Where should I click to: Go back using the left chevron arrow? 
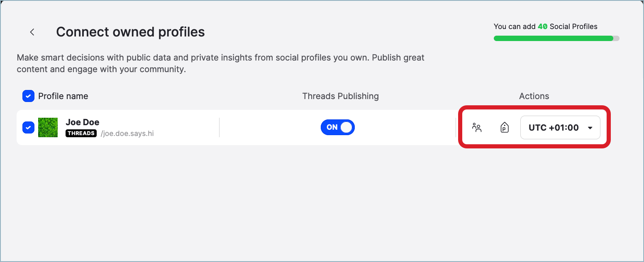coord(32,32)
